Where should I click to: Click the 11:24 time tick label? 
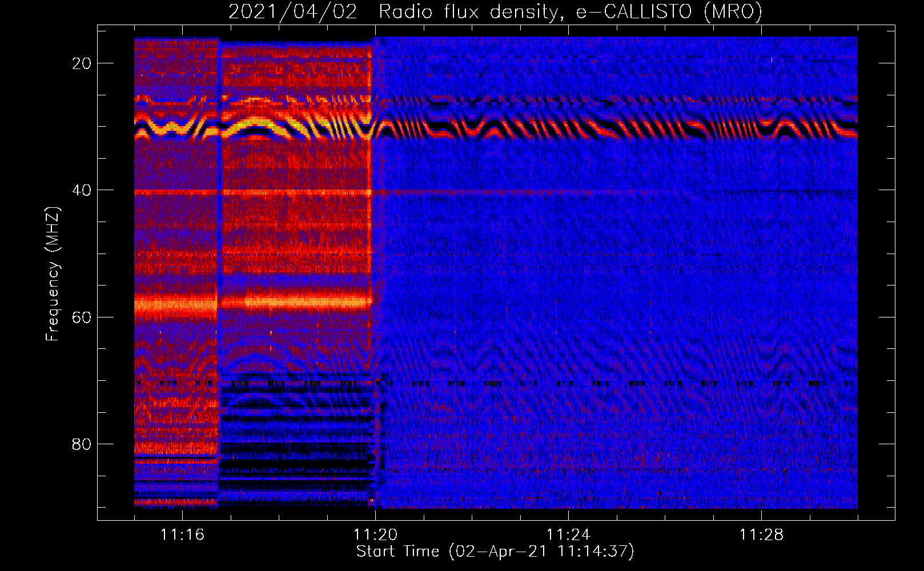568,534
